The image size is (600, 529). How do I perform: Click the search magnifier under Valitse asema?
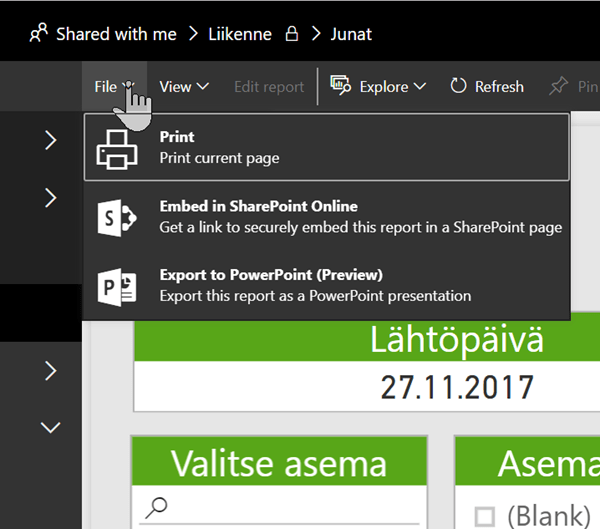pos(156,508)
